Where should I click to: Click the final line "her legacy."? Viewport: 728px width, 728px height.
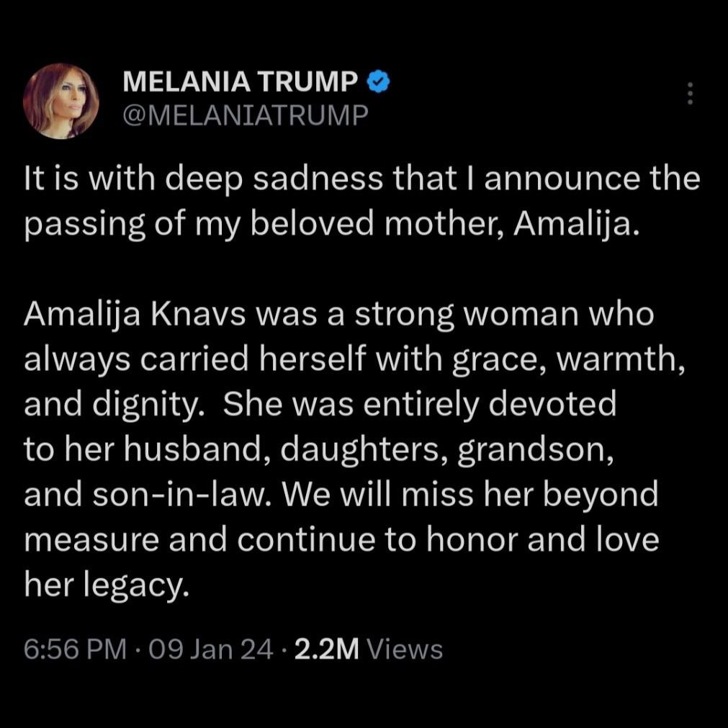pos(106,586)
